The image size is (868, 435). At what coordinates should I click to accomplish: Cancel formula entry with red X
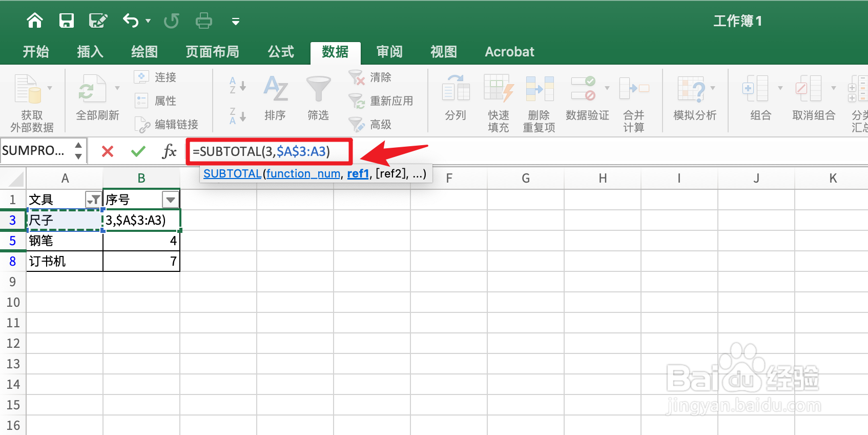click(108, 151)
